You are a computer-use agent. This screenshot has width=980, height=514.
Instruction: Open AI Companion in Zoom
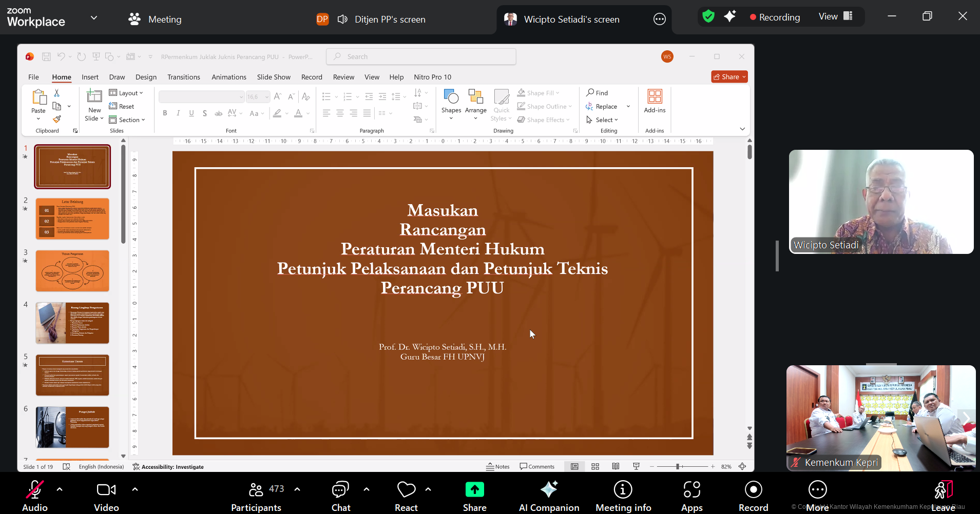[x=548, y=494]
